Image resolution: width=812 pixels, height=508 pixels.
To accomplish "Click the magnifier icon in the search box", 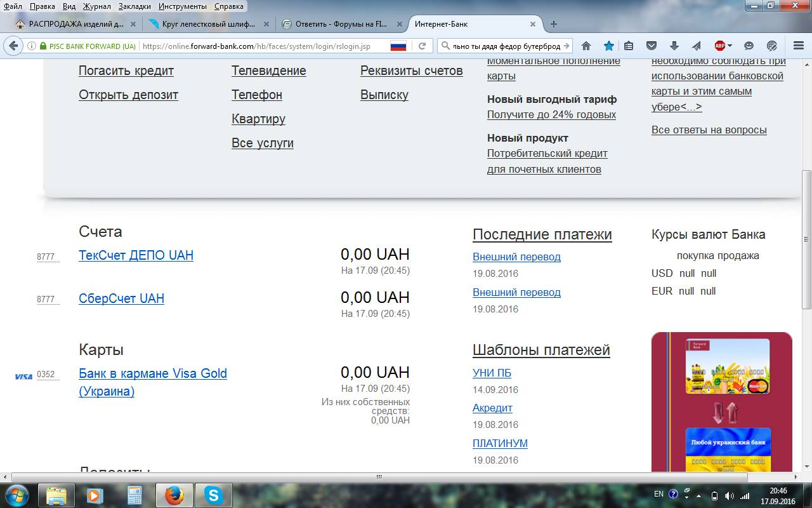I will (x=445, y=46).
